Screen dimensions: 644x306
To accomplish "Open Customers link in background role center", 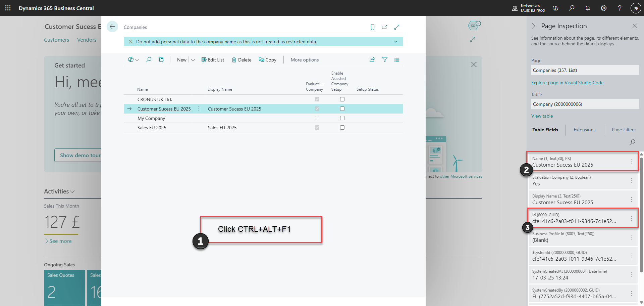I will 57,40.
